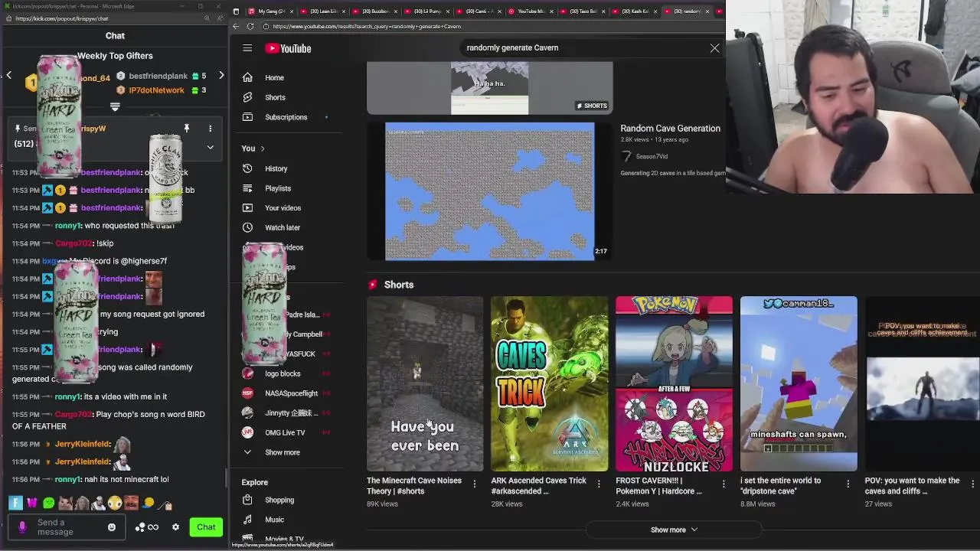Play the 'dripstone cave' short thumbnail
980x551 pixels.
(x=799, y=383)
